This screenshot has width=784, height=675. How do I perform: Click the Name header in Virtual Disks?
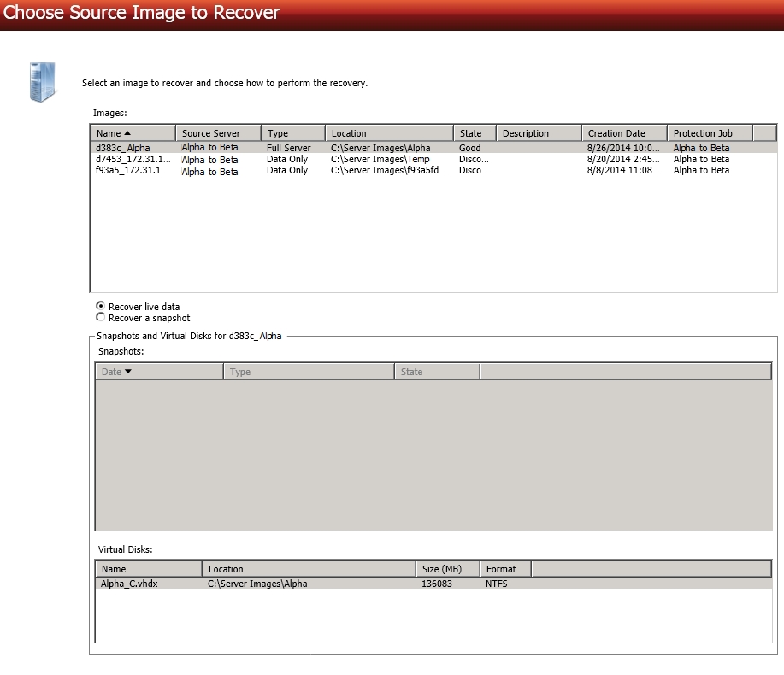point(148,569)
